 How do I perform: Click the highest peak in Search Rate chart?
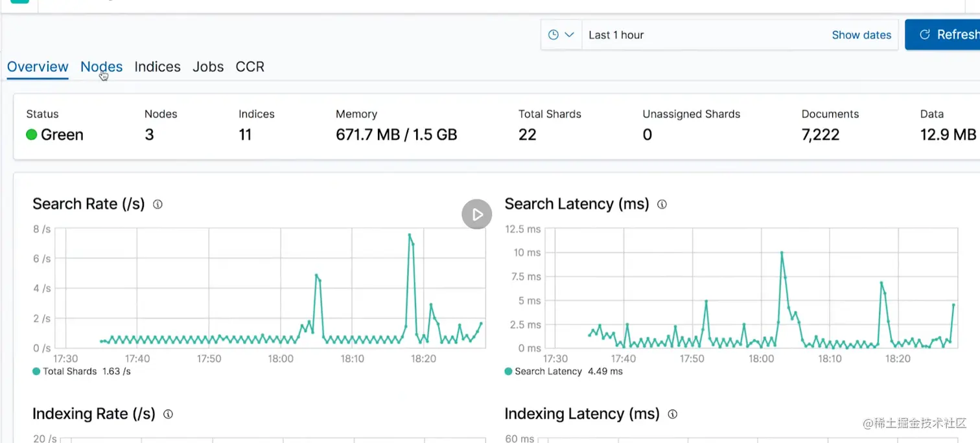(x=410, y=234)
